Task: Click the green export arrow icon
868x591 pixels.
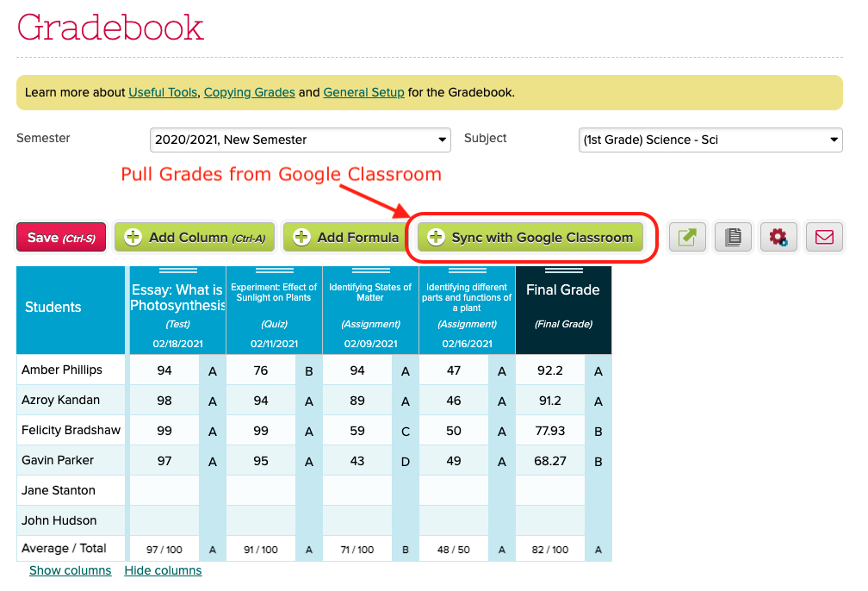Action: 687,237
